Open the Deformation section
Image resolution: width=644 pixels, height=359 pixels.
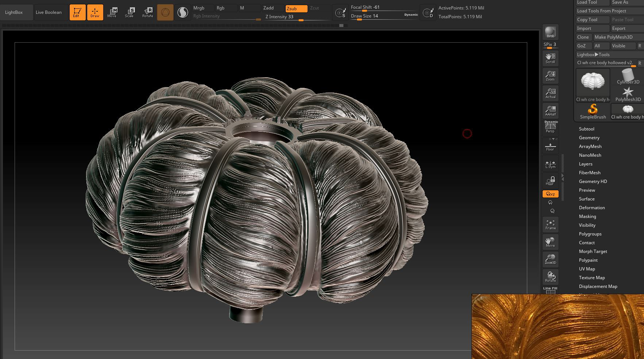click(x=591, y=208)
